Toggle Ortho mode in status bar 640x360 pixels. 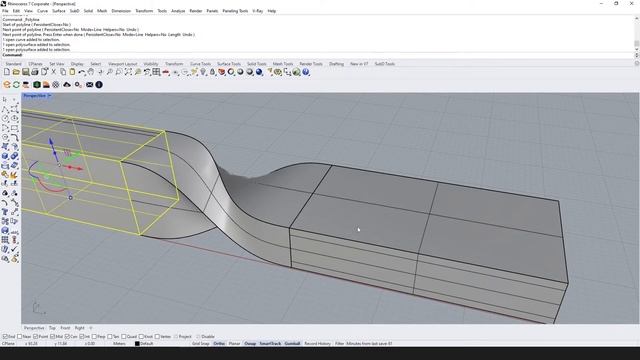click(x=219, y=344)
